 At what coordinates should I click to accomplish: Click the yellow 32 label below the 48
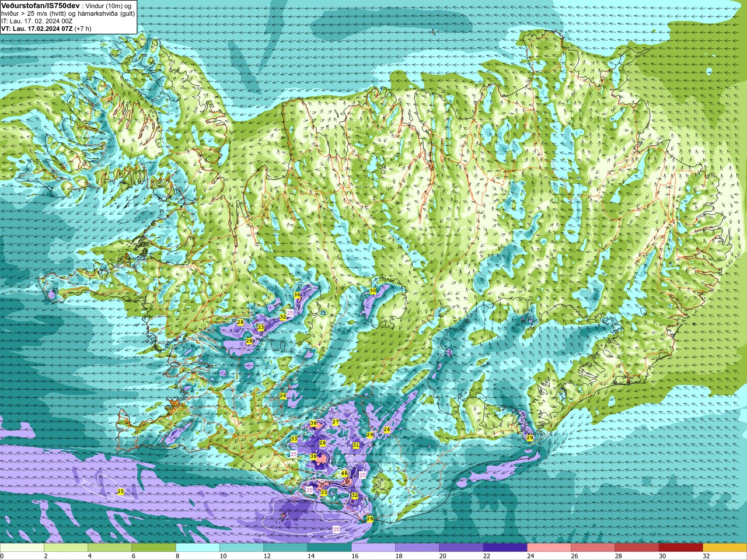click(x=355, y=495)
